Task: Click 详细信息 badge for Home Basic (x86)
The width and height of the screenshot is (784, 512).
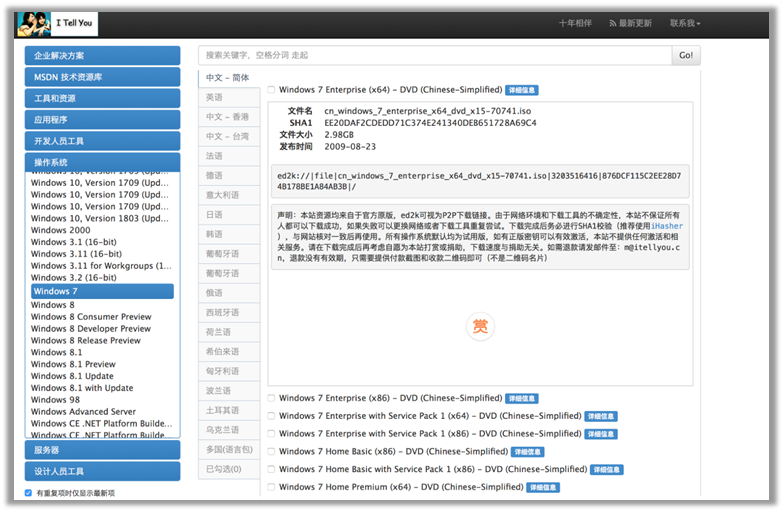Action: (x=528, y=452)
